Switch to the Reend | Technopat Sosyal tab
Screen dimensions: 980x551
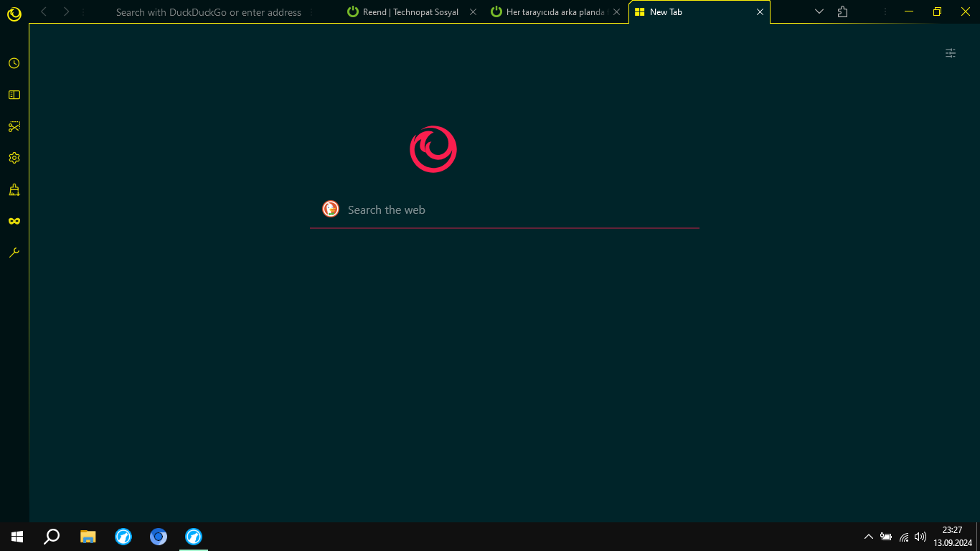click(410, 12)
